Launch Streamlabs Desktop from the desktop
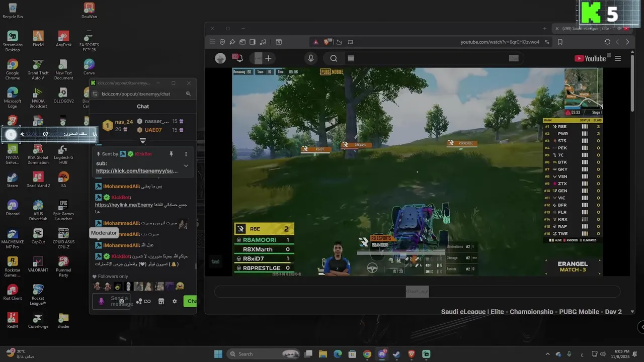Screen dimensions: 644x362 click(x=13, y=41)
